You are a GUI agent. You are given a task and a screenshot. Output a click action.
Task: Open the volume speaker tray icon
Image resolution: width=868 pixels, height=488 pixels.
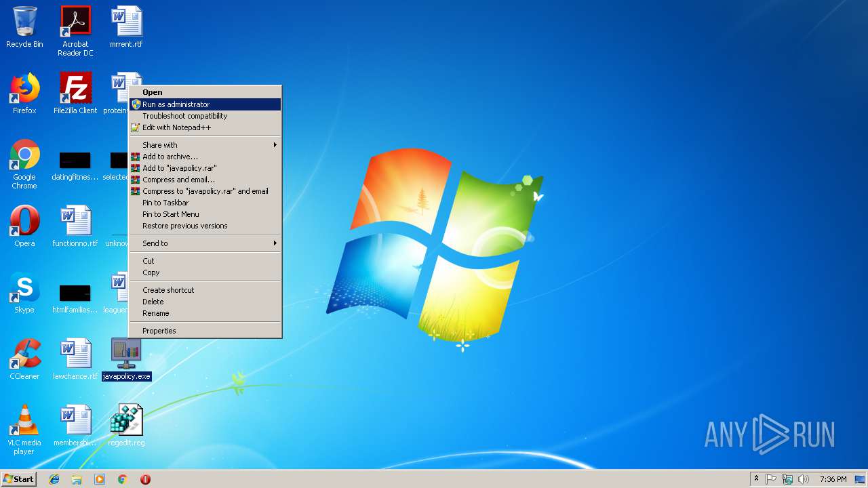pyautogui.click(x=804, y=479)
